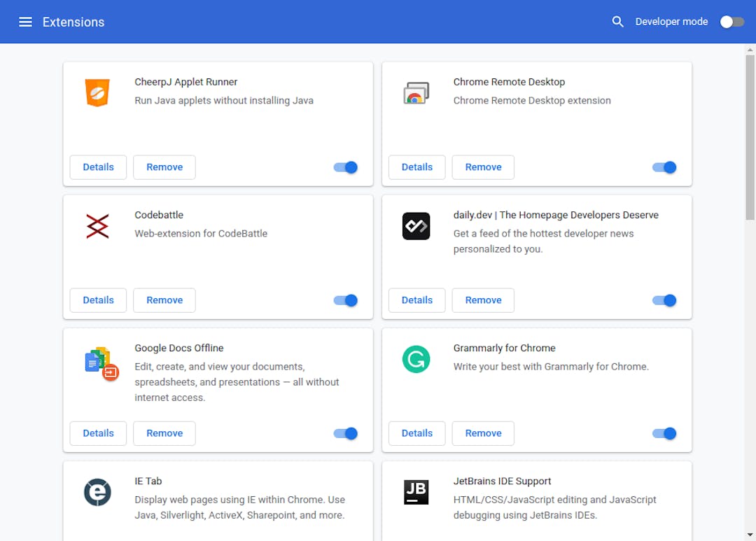Click the Google Docs Offline icon
Viewport: 756px width, 541px height.
pos(101,363)
